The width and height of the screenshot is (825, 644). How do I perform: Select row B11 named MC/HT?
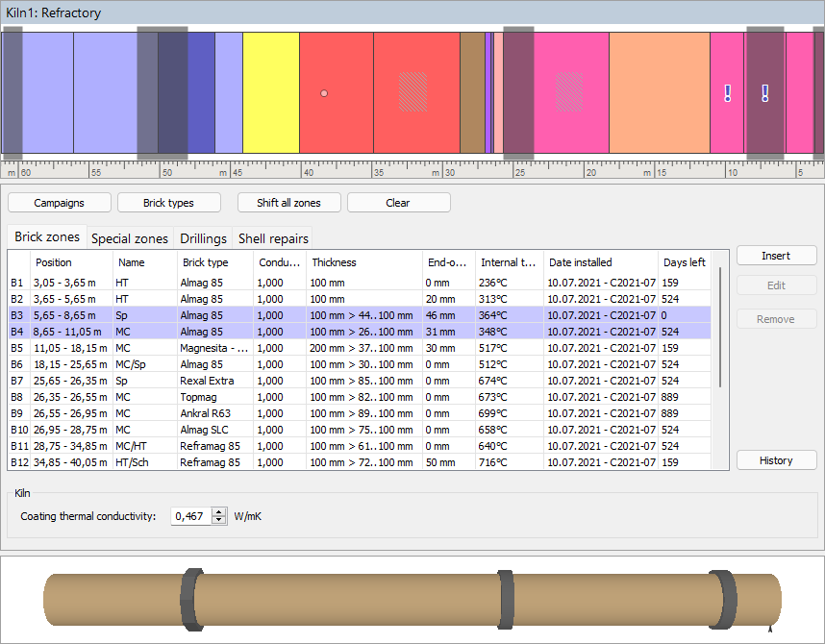[360, 446]
